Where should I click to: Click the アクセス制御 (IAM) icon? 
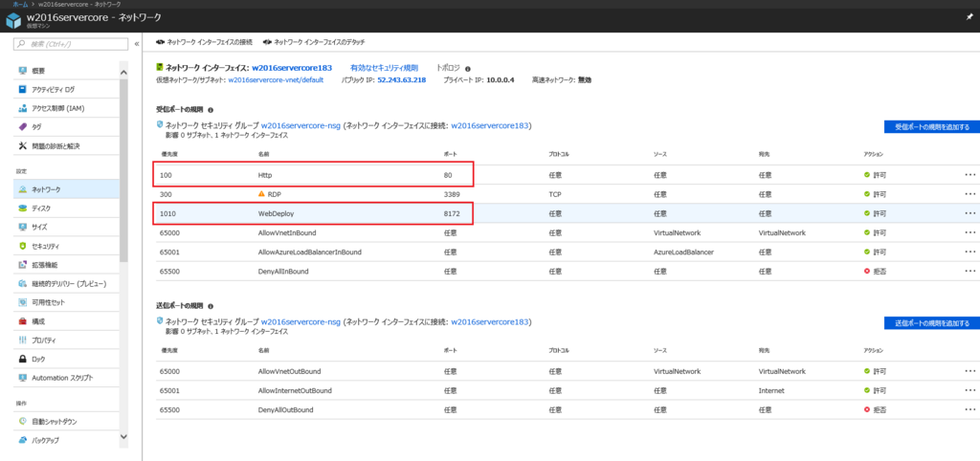click(x=23, y=108)
